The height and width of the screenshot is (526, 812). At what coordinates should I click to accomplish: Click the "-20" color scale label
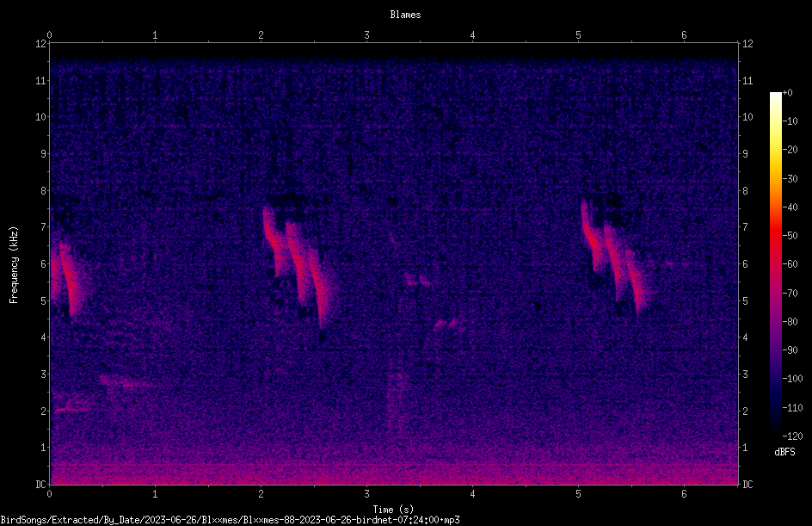[x=790, y=150]
